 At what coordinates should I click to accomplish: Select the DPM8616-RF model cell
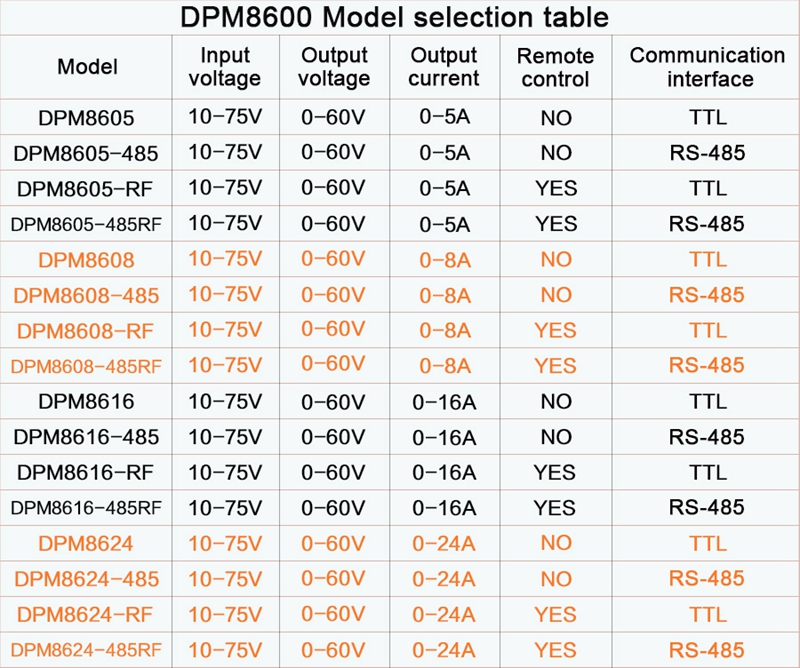coord(86,472)
